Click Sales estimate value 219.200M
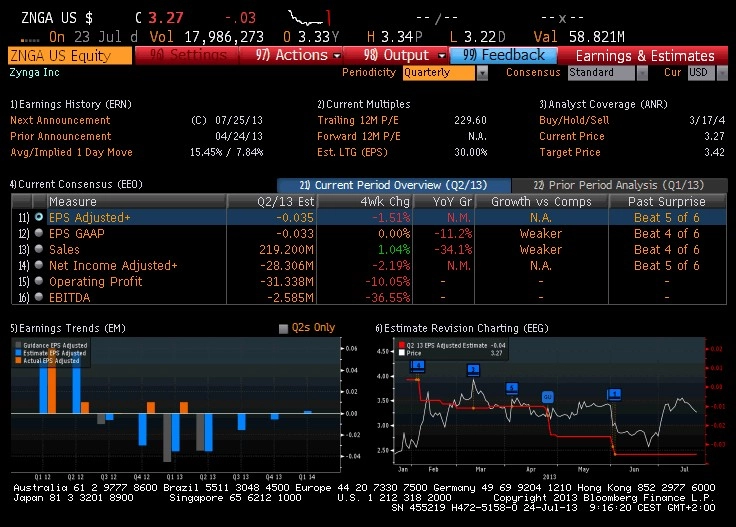 (286, 249)
